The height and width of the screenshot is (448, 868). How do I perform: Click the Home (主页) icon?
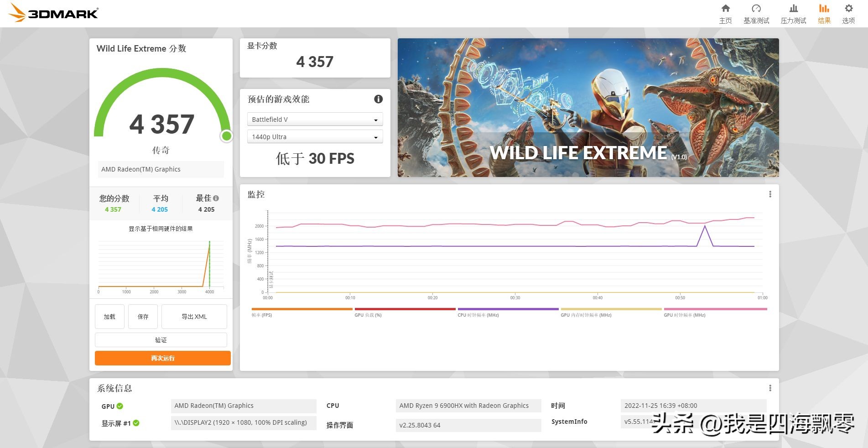click(725, 9)
